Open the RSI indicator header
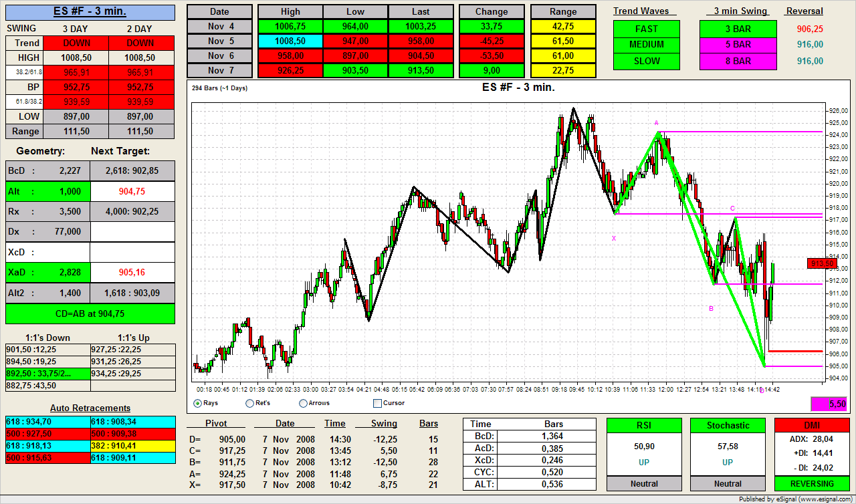This screenshot has width=856, height=504. click(643, 425)
